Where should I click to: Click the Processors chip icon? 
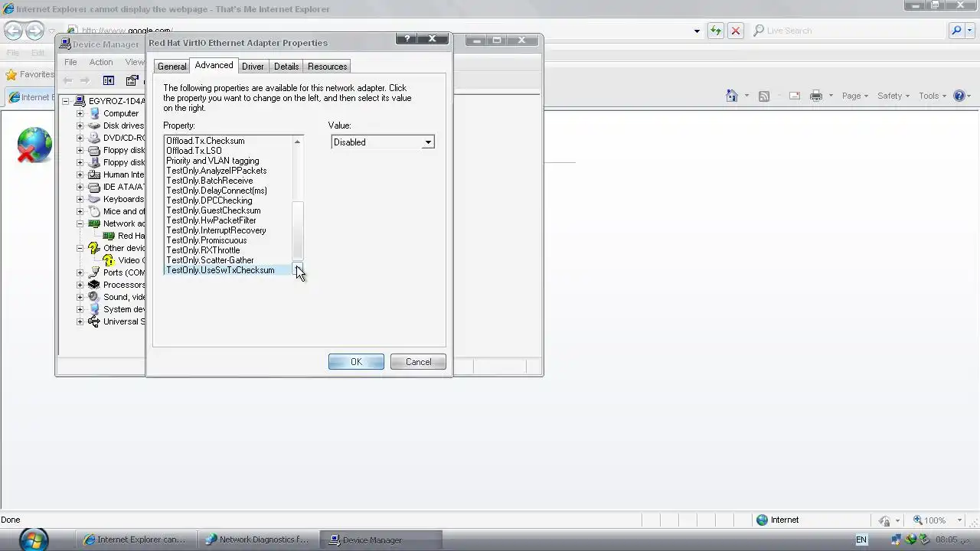[x=94, y=285]
